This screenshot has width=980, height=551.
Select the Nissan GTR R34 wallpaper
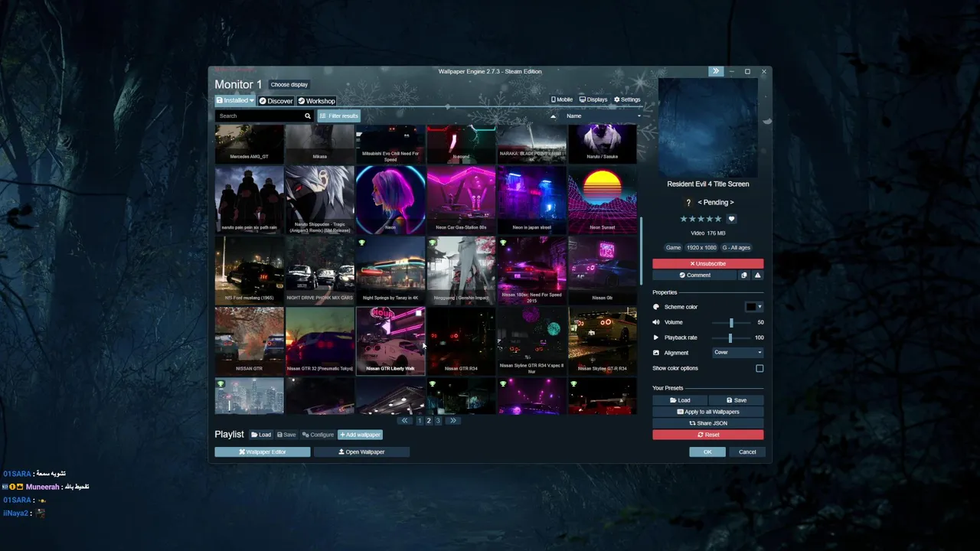461,341
